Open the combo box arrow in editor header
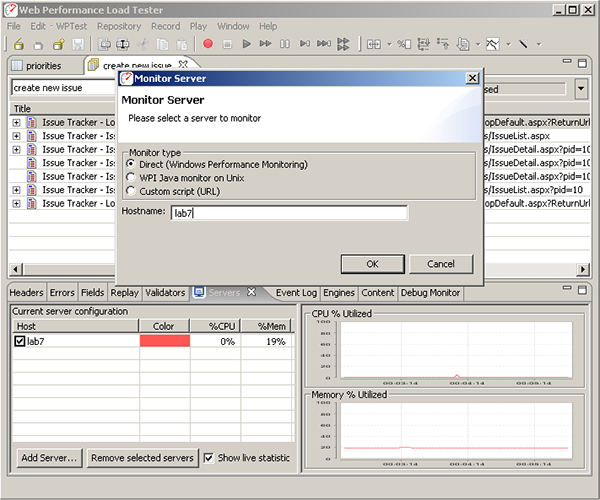Viewport: 600px width, 500px height. coord(581,89)
